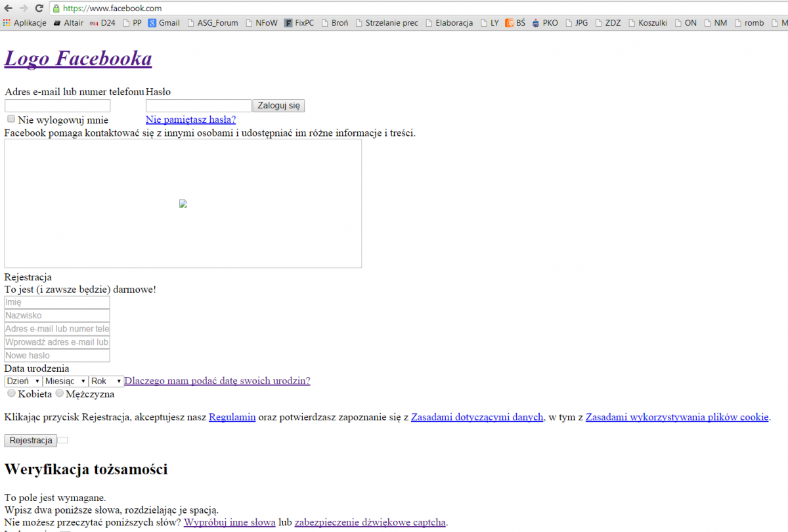788x532 pixels.
Task: Click the 'To pole jest wymagane.' text
Action: (x=55, y=497)
